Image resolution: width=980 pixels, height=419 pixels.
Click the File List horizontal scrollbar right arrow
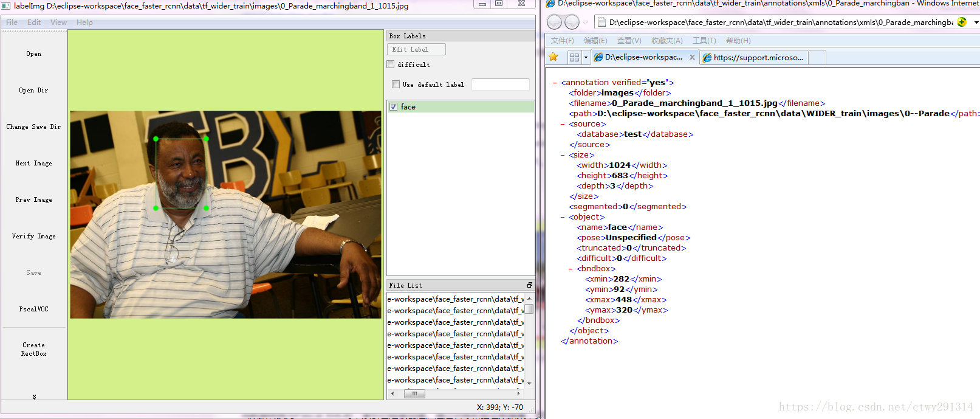click(x=518, y=393)
